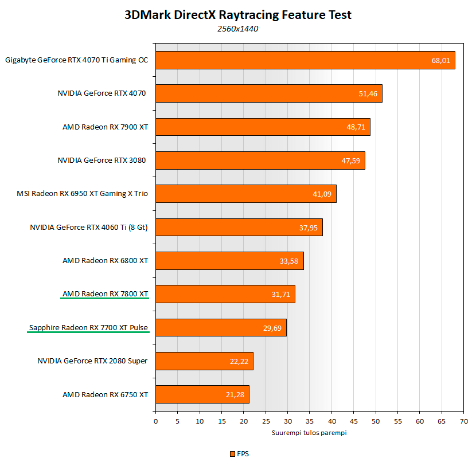Click the orange FPS legend swatch
This screenshot has height=466, width=476.
[232, 454]
